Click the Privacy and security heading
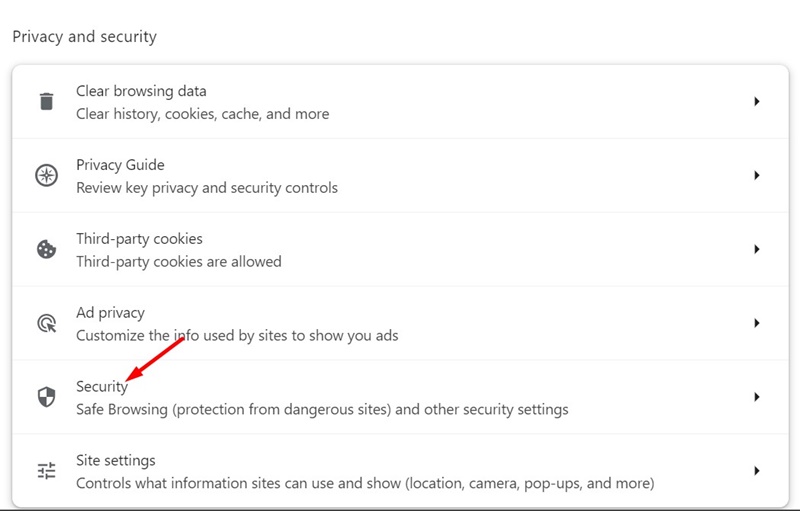This screenshot has height=511, width=800. [x=84, y=37]
